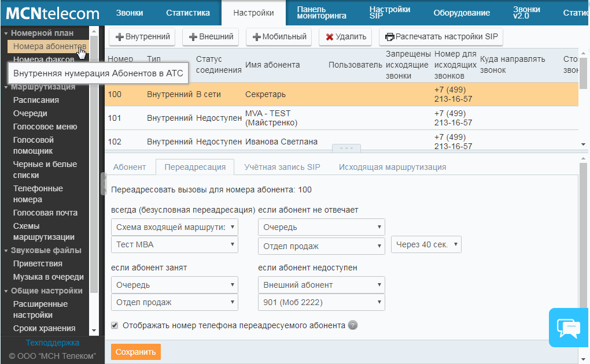Screen dimensions: 590x364
Task: Collapse the Звуковые файлы sidebar section
Action: (6, 251)
